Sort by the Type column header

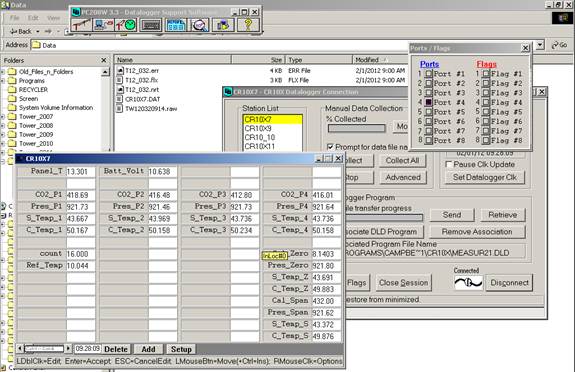tap(318, 60)
